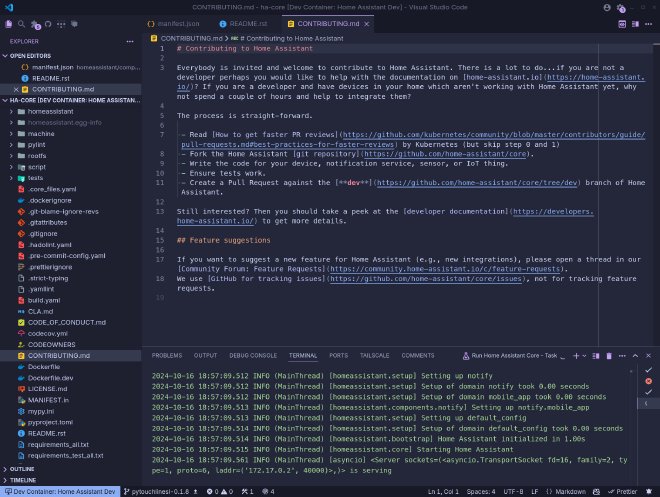
Task: Open the markdown preview icon in editor toolbar
Action: (622, 24)
